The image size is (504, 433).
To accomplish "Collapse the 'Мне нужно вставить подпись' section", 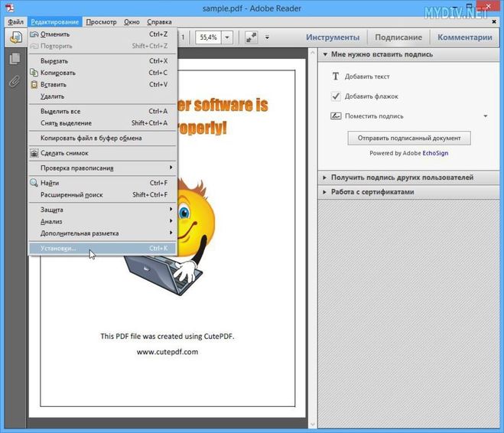I will [325, 54].
